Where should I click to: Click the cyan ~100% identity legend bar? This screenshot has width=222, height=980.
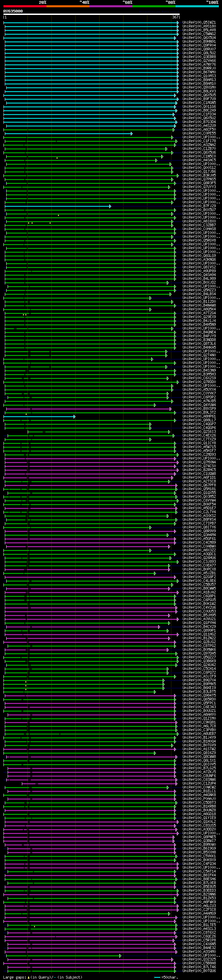pos(197,7)
